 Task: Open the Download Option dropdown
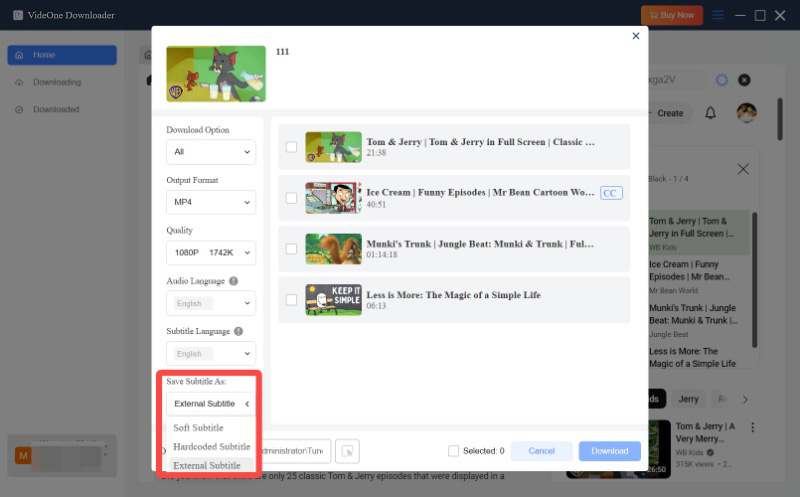[211, 152]
